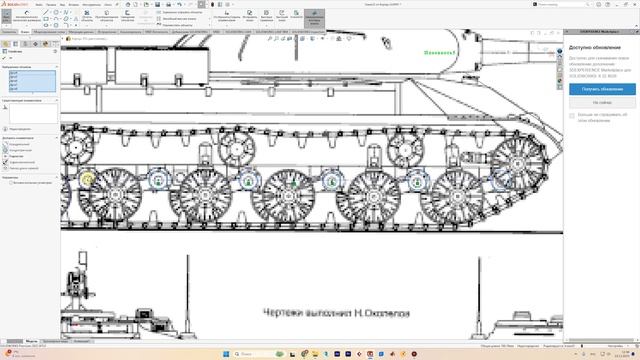Activate the Smart Dimension tool

pos(27,16)
